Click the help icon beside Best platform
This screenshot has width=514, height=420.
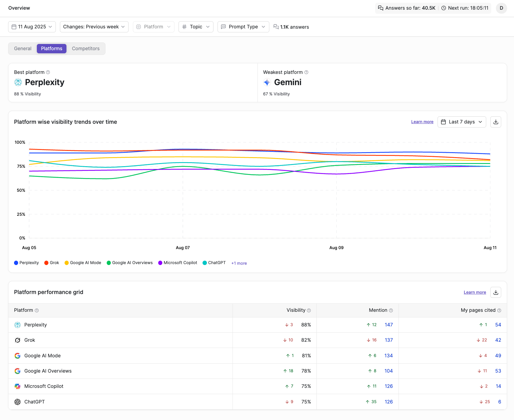(48, 72)
